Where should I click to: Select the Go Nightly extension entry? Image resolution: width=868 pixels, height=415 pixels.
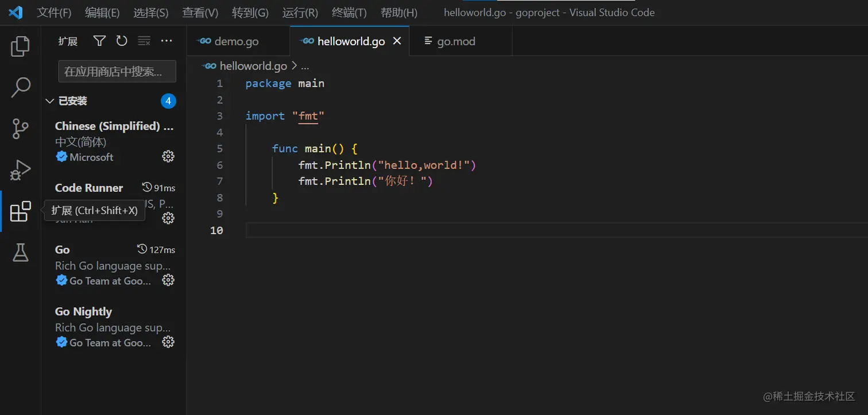coord(114,327)
